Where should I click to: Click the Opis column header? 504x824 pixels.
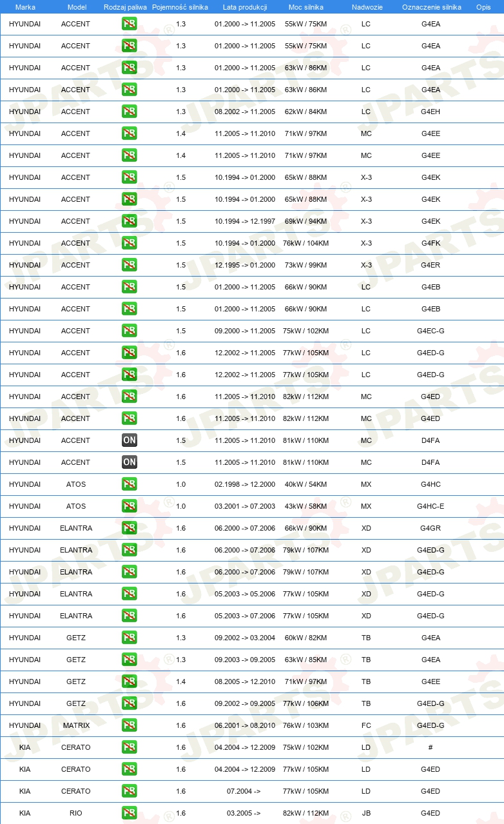(483, 7)
